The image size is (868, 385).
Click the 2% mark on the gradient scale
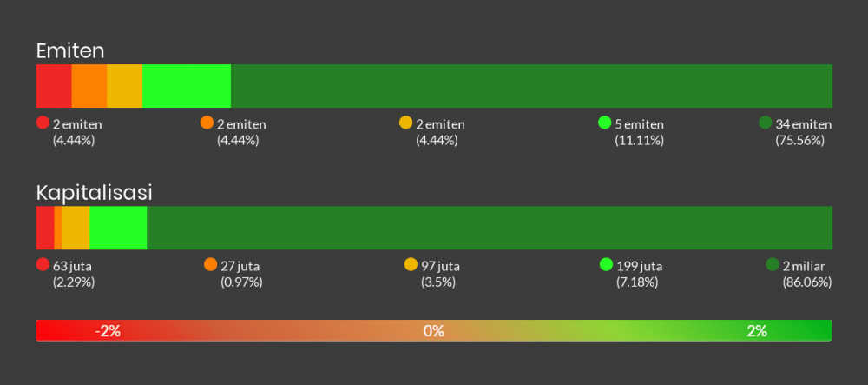click(756, 331)
